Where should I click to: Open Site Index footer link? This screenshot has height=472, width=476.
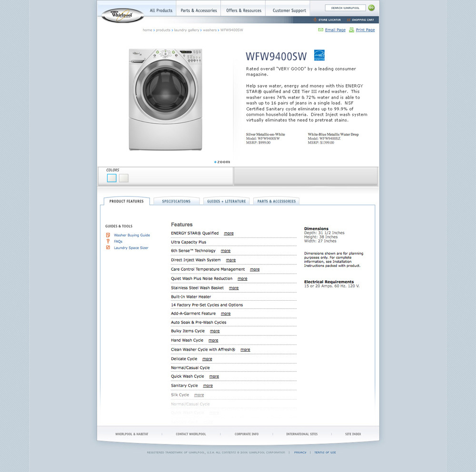click(353, 434)
